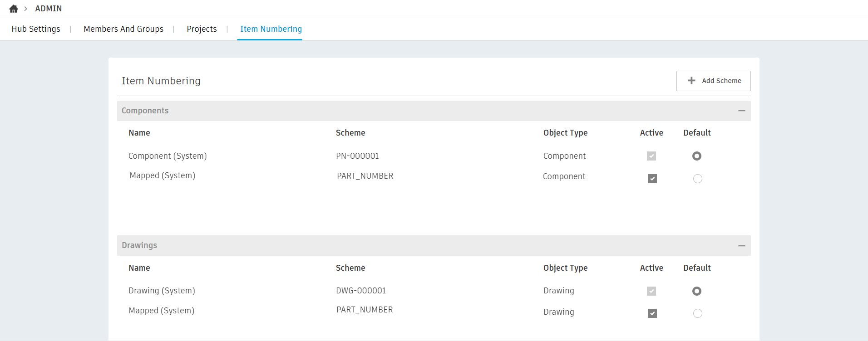Collapse the Components section
This screenshot has height=341, width=868.
click(x=741, y=111)
